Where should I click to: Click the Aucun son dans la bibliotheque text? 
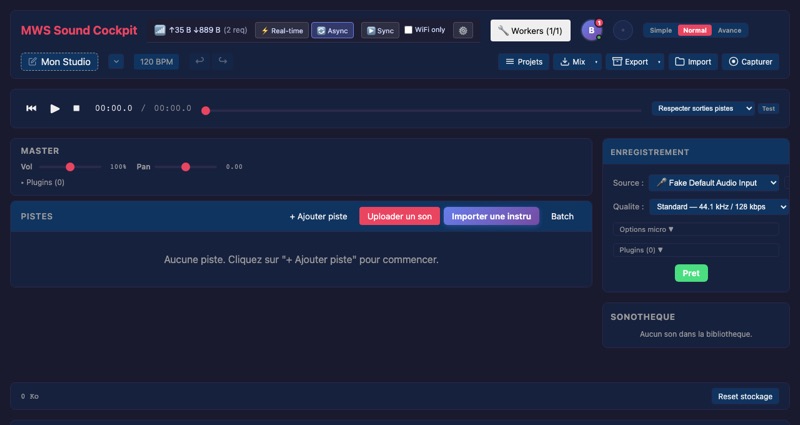(x=696, y=334)
